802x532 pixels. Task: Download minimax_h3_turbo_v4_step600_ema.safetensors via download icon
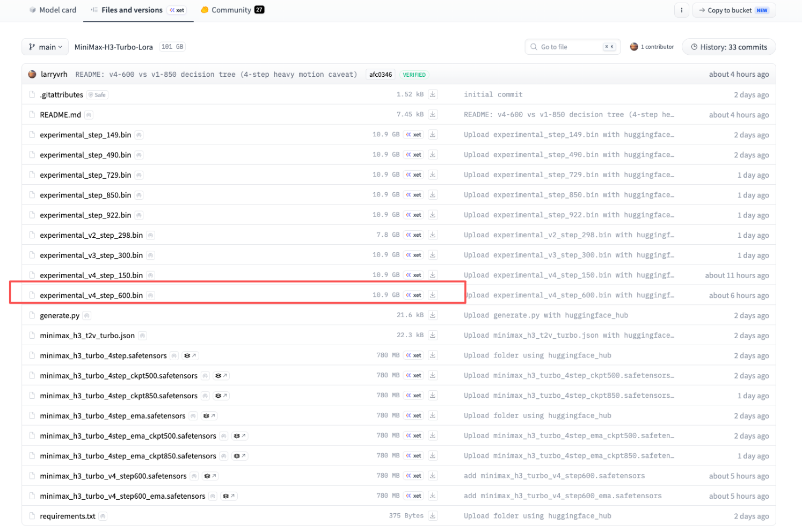click(x=433, y=496)
